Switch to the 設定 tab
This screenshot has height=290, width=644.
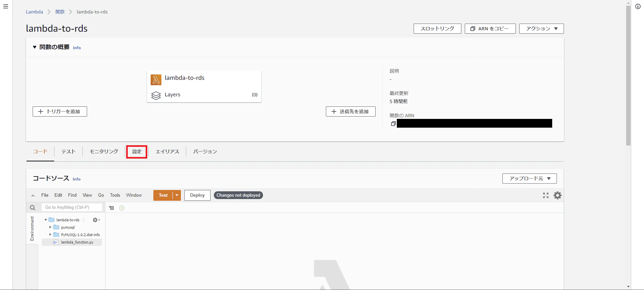(137, 152)
